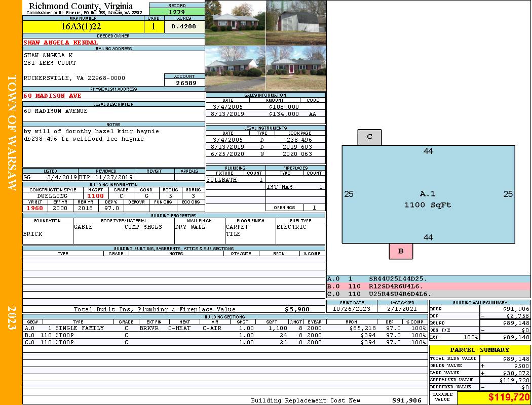Click DRY WALL wall finish
This screenshot has height=405, width=532.
[190, 227]
